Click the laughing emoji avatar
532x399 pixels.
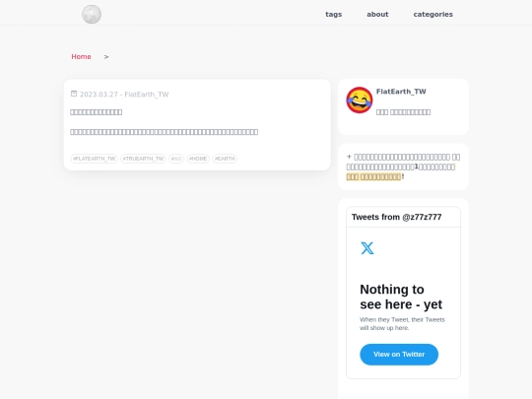coord(360,100)
